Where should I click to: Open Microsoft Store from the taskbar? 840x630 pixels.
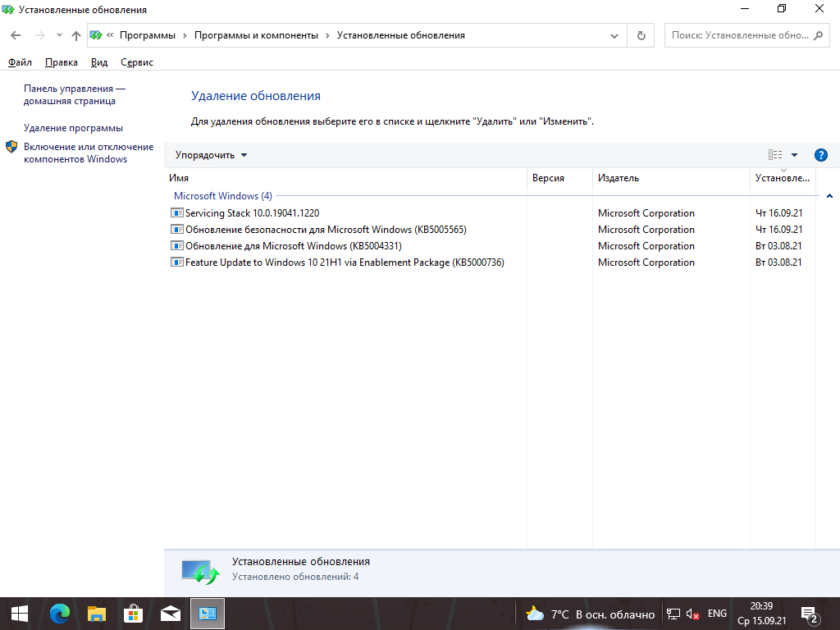click(x=134, y=614)
